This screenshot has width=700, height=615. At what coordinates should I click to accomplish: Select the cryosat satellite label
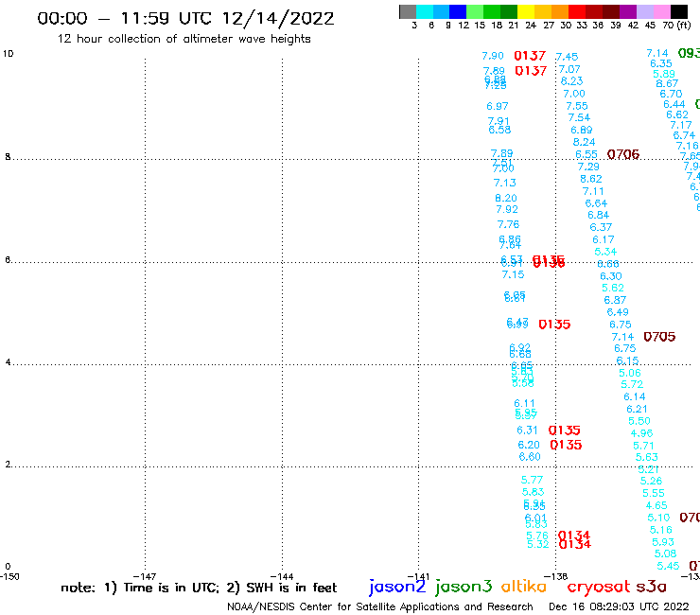[x=599, y=587]
